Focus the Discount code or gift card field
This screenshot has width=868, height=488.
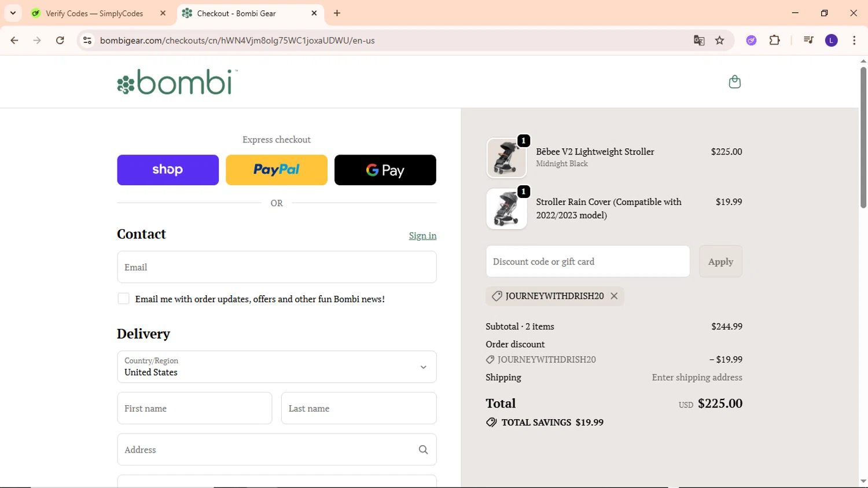(588, 262)
